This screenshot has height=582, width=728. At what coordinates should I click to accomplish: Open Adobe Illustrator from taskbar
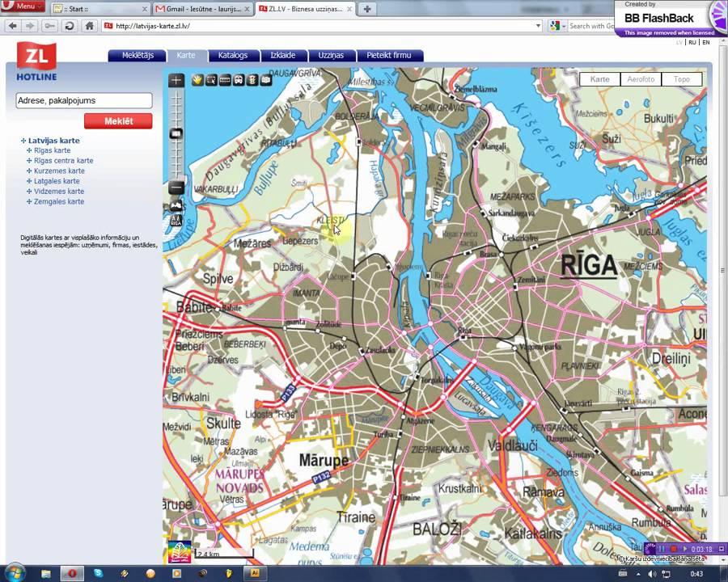tap(255, 574)
